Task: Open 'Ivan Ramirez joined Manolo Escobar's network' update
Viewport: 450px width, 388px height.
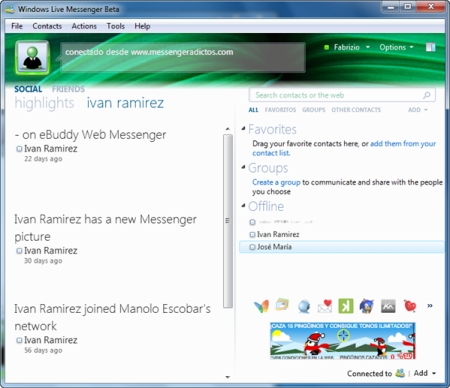Action: 112,317
